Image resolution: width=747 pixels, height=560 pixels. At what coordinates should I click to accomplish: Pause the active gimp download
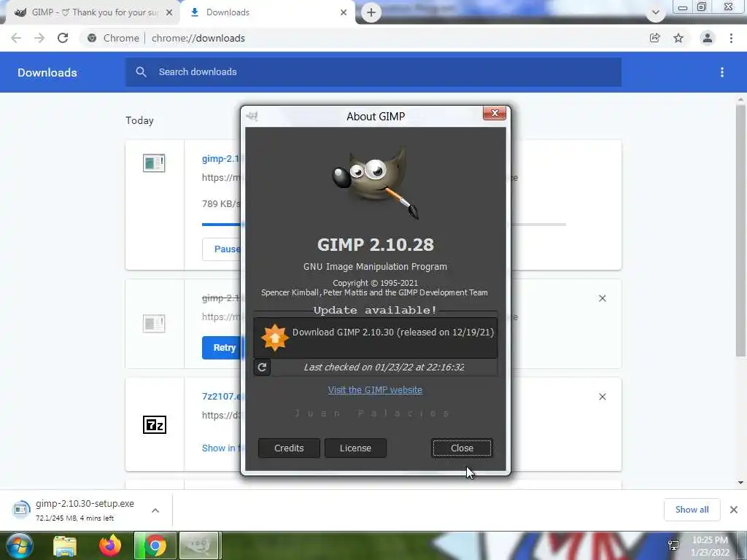pyautogui.click(x=222, y=249)
